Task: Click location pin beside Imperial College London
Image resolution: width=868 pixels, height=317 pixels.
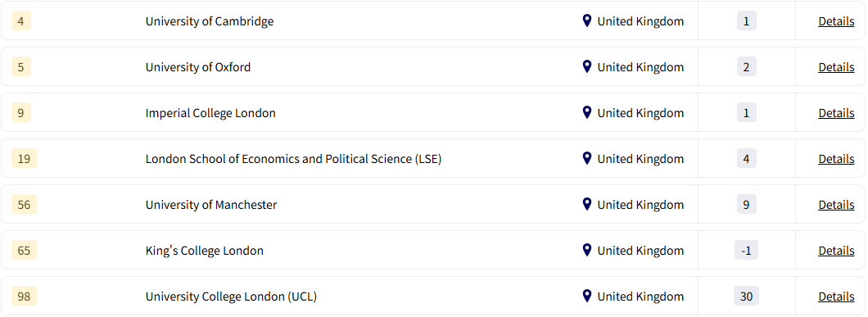Action: (x=587, y=113)
